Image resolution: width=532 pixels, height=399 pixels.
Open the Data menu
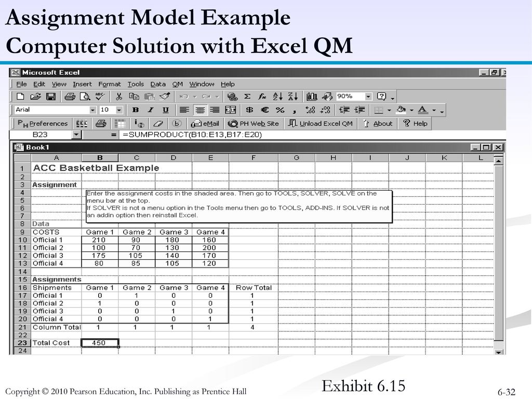[x=158, y=84]
